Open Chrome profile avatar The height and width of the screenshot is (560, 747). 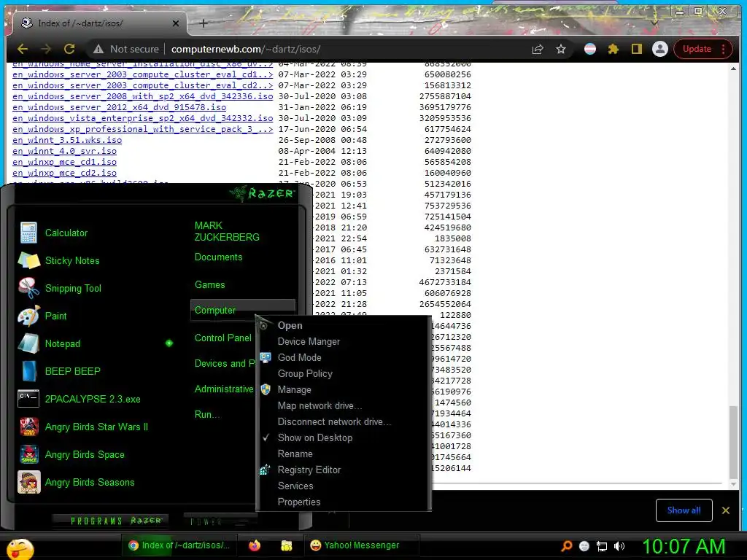pos(659,49)
